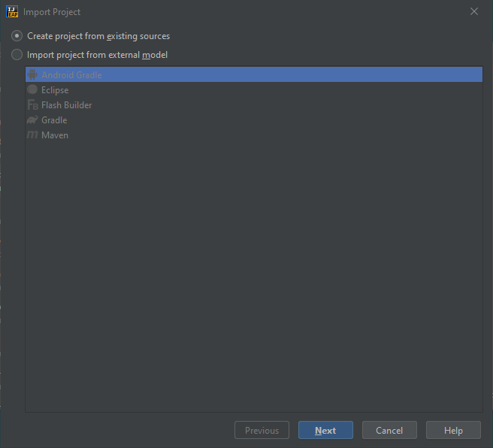Select Import project from external model
This screenshot has height=448, width=493.
[x=17, y=55]
